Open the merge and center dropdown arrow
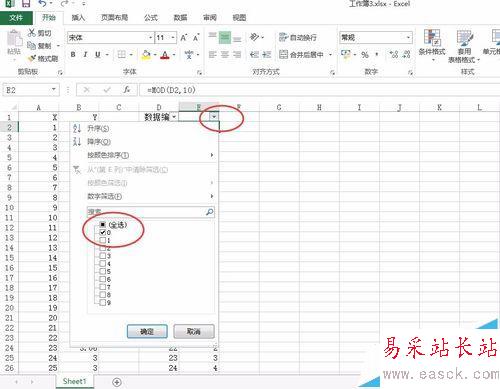Screen dimensions: 500x389 330,54
